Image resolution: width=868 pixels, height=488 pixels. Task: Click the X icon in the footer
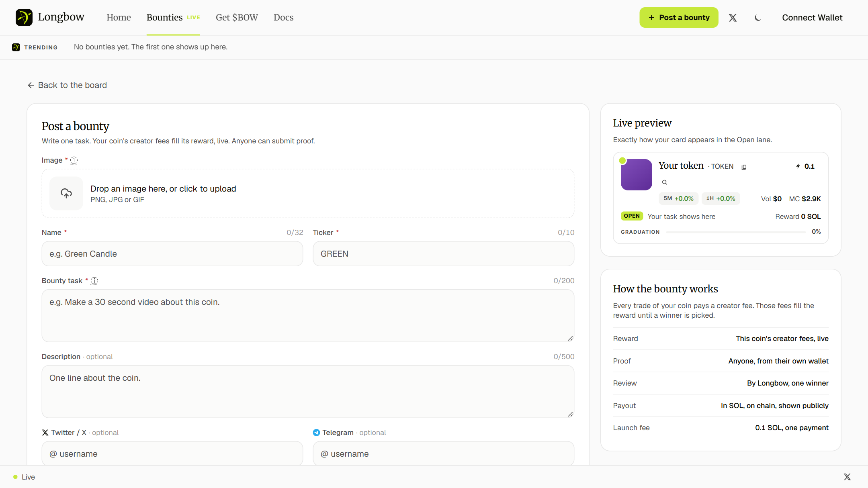[x=847, y=477]
